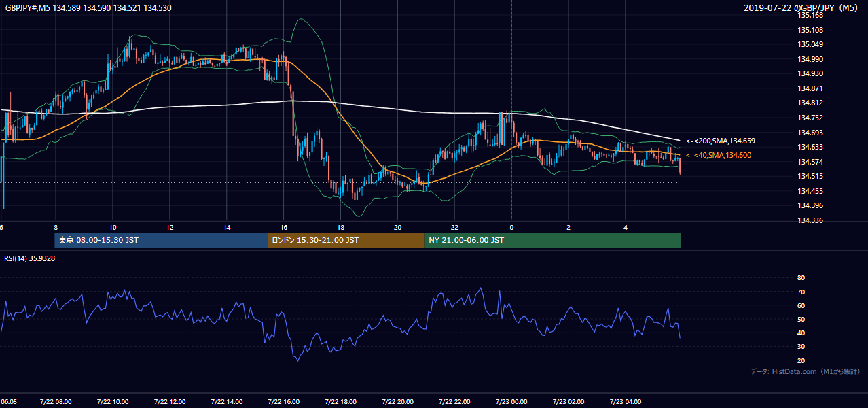Click RSI axis level 80
This screenshot has width=868, height=408.
point(801,278)
